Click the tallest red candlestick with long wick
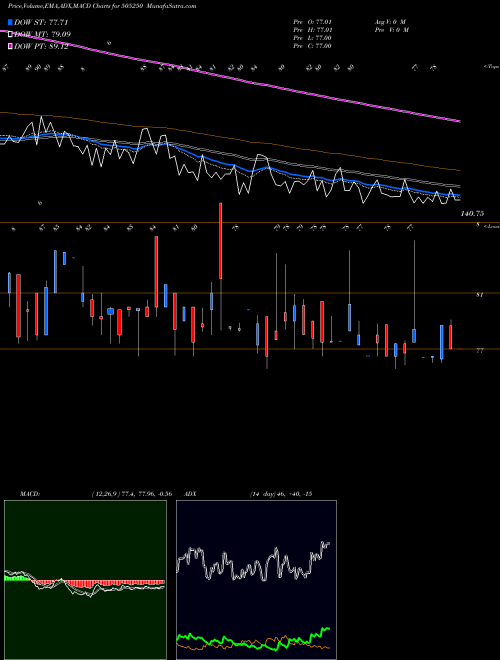The image size is (500, 660). [221, 241]
